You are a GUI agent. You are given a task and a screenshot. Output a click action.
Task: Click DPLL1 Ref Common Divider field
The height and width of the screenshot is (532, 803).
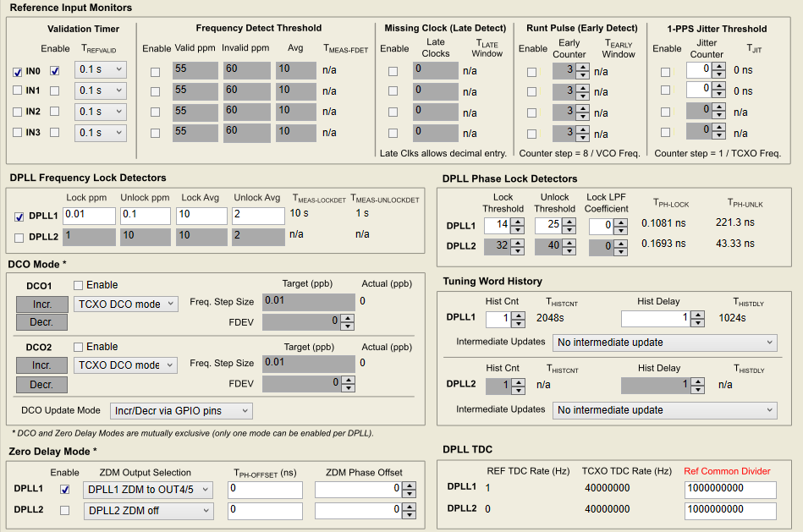point(729,488)
